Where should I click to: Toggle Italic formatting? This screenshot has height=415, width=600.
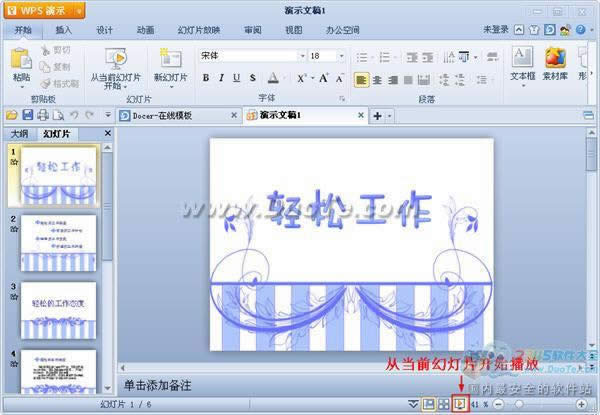click(x=221, y=78)
